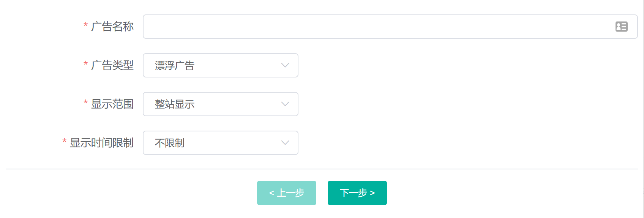Click the contact card icon in 广告名称 field
This screenshot has width=644, height=218.
621,27
